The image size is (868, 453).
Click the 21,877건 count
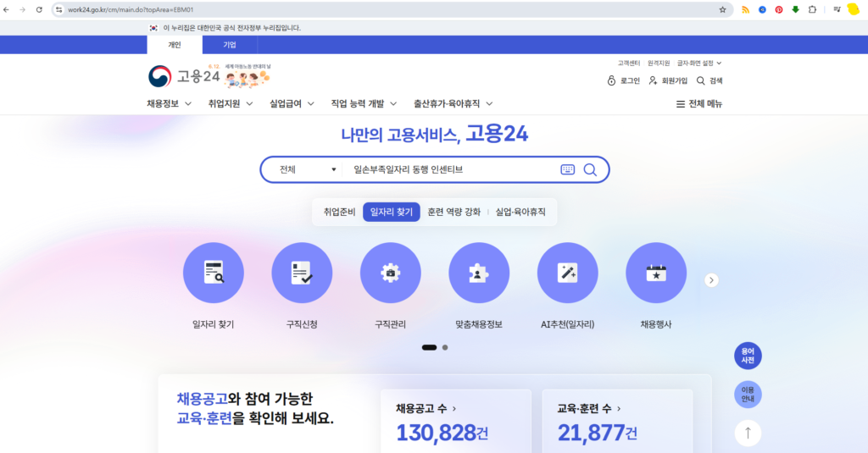598,433
